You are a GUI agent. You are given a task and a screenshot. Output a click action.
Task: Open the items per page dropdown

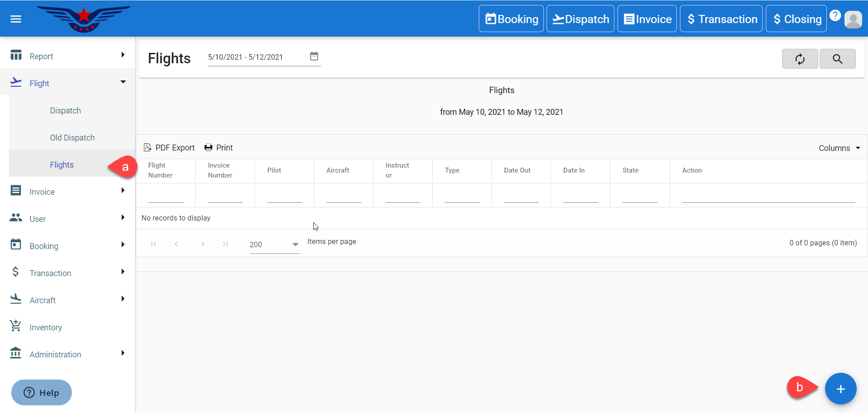point(274,244)
